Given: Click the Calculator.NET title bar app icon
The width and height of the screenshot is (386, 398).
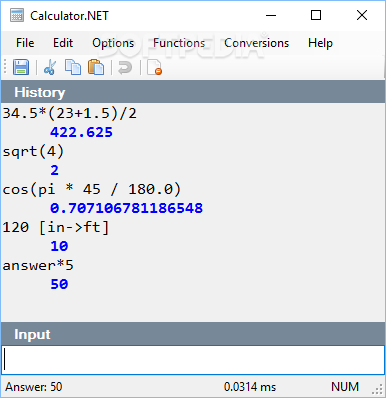Looking at the screenshot, I should pos(17,16).
